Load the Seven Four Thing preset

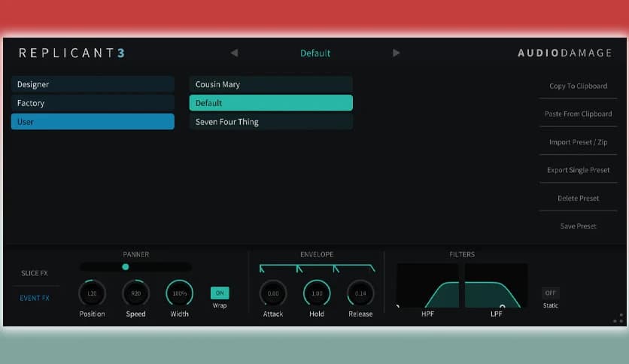coord(271,122)
